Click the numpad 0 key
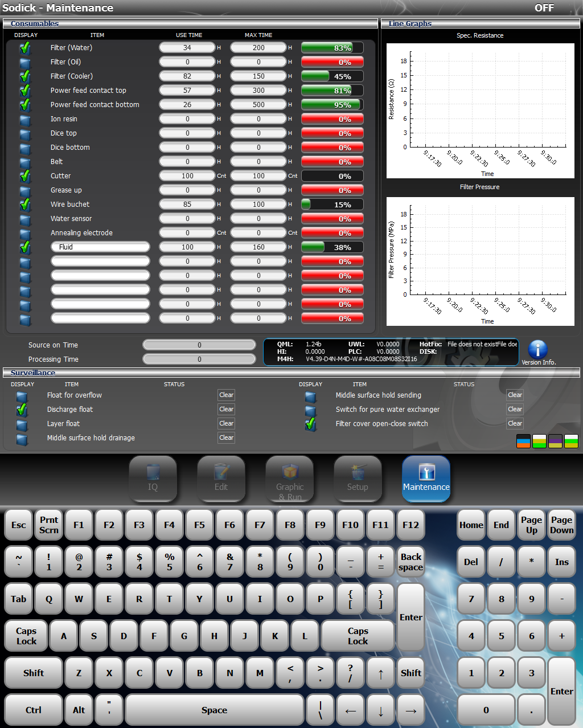 pos(486,710)
